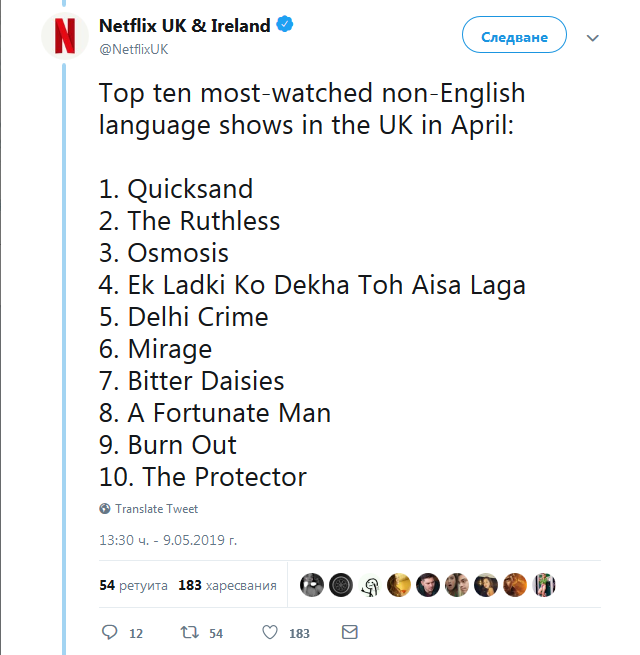View the 54 ретуита retweets list

pos(133,585)
